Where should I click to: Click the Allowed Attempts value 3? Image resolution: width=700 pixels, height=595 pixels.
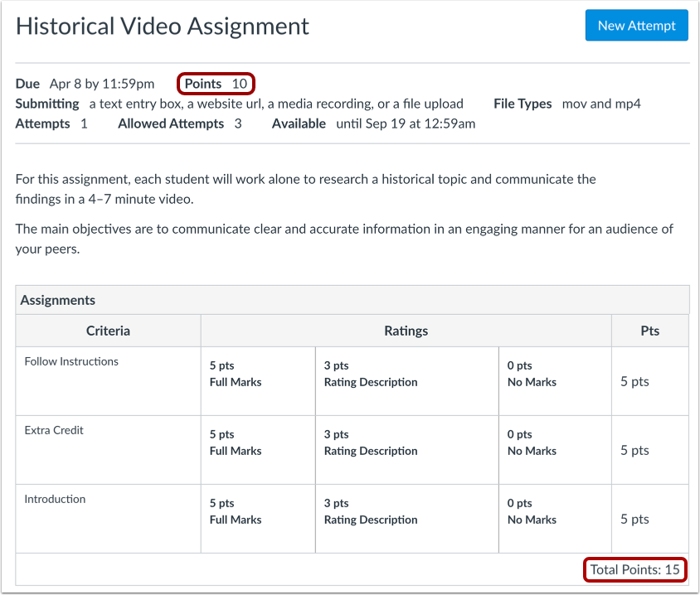237,123
